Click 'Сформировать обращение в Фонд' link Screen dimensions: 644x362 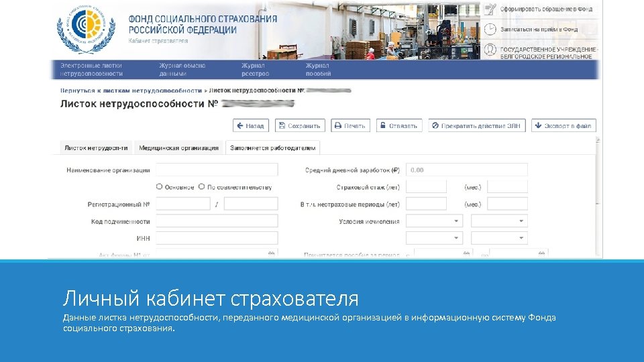[546, 9]
